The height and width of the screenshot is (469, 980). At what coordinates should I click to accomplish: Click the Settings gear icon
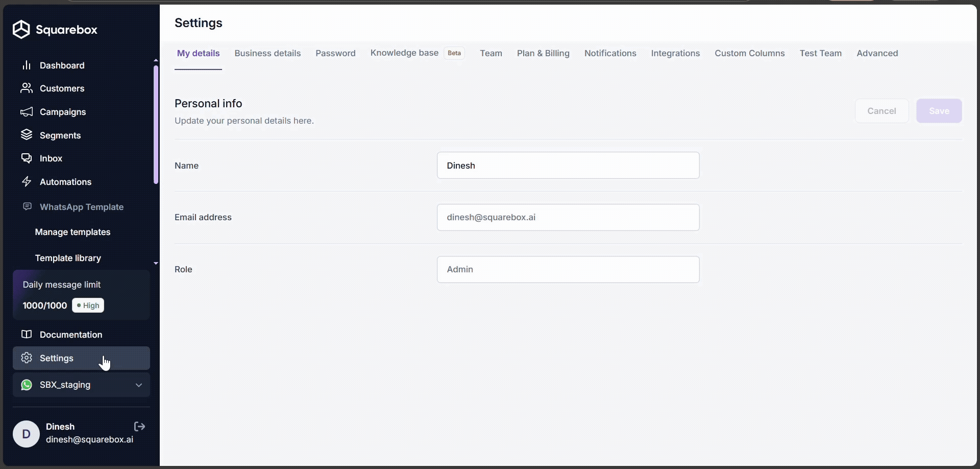27,358
